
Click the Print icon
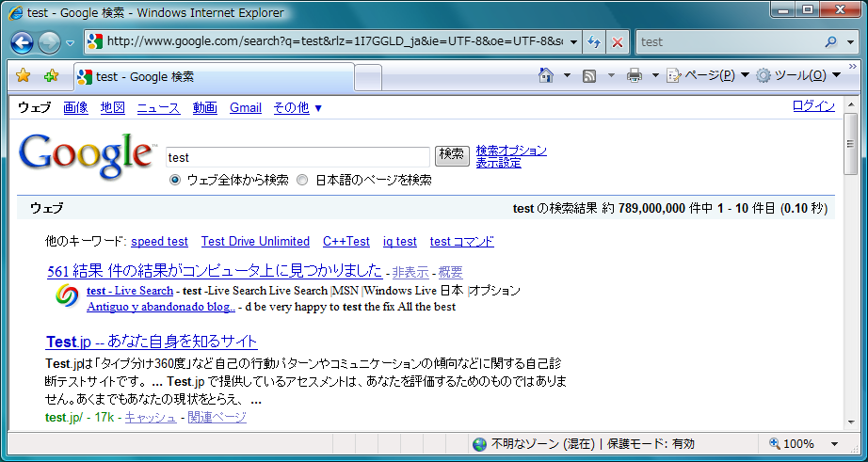634,75
